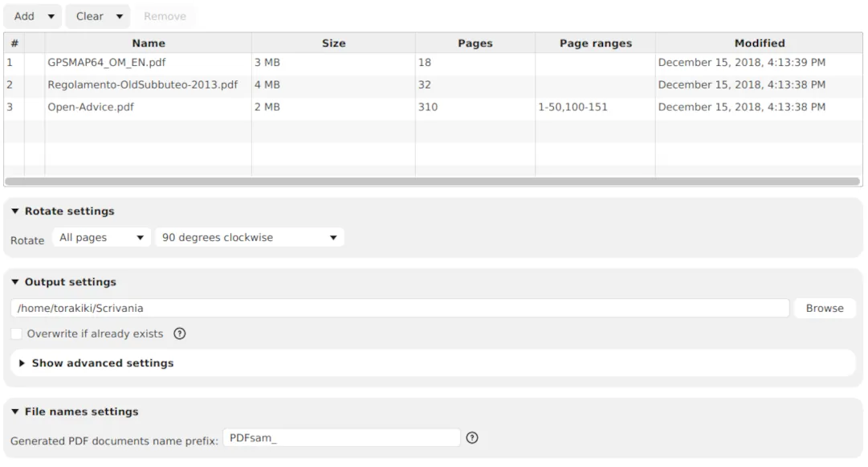Collapse the File names settings section
Screen dimensions: 868x467
click(x=15, y=412)
